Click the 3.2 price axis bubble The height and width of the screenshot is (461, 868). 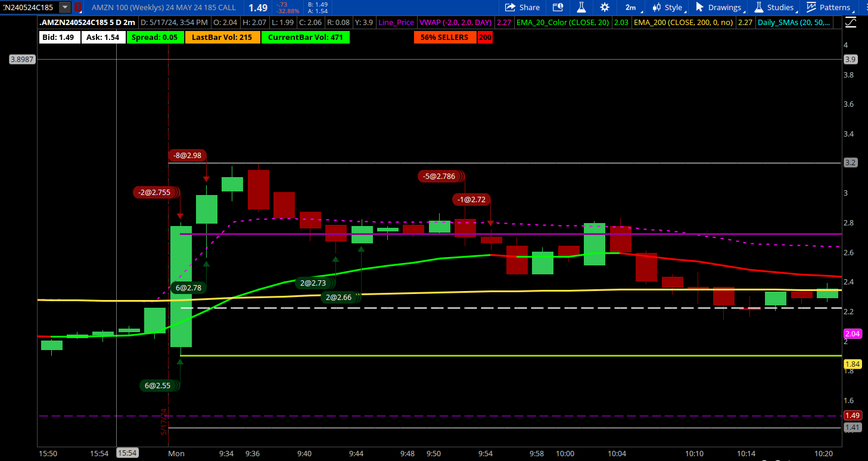click(x=851, y=162)
